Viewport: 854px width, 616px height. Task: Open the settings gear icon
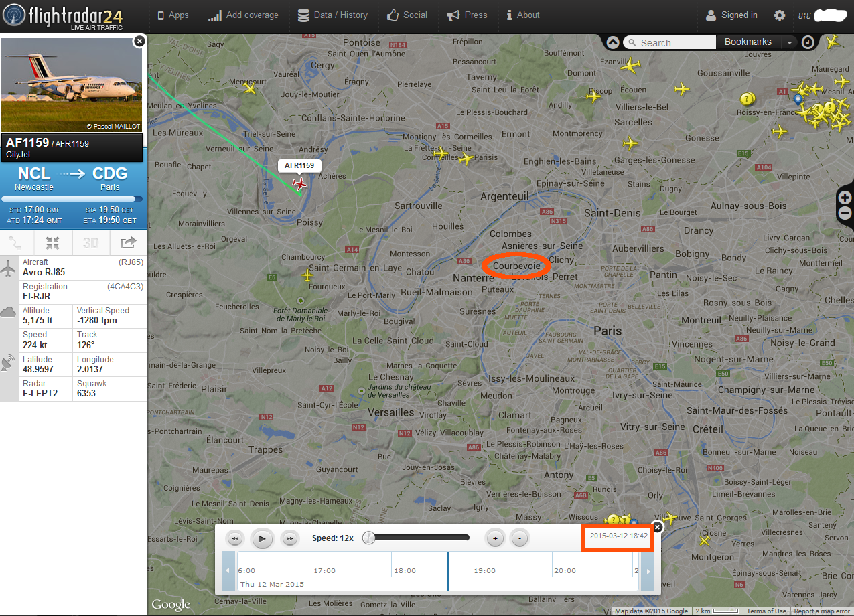[x=780, y=15]
